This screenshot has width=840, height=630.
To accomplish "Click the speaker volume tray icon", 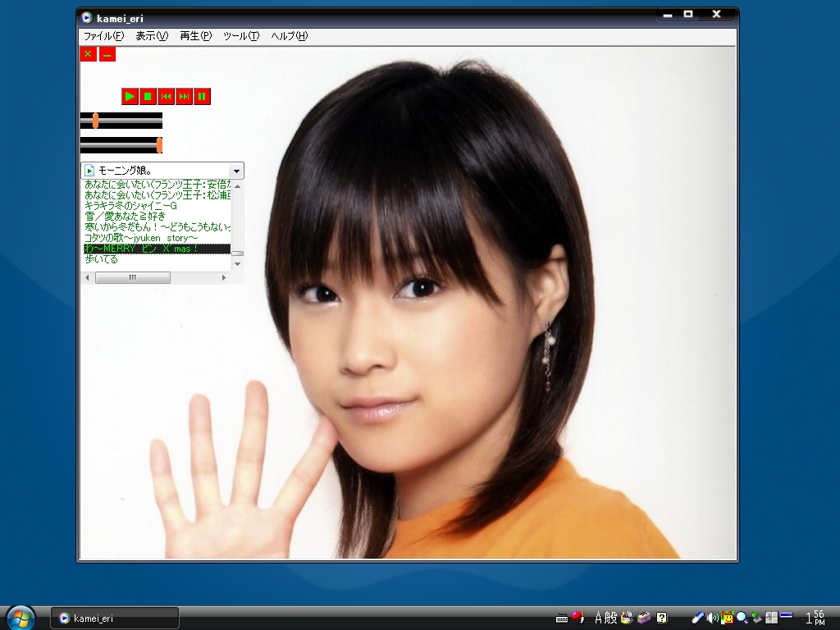I will 712,618.
